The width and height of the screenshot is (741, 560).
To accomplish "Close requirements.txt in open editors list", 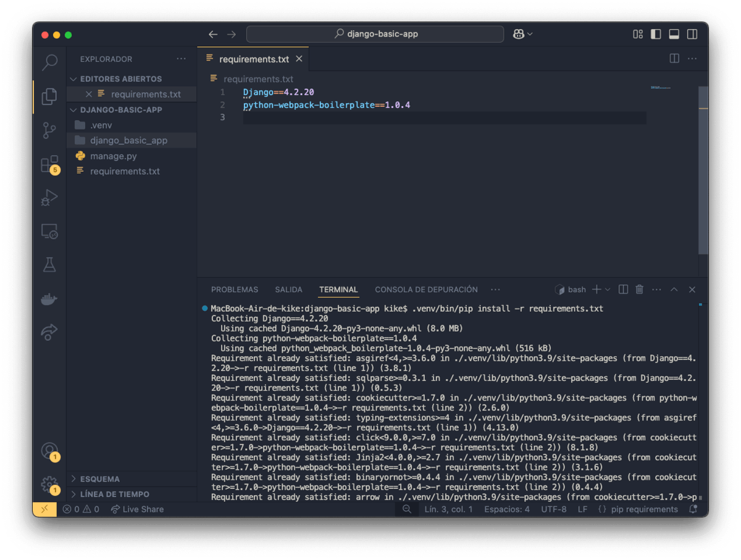I will pos(88,94).
